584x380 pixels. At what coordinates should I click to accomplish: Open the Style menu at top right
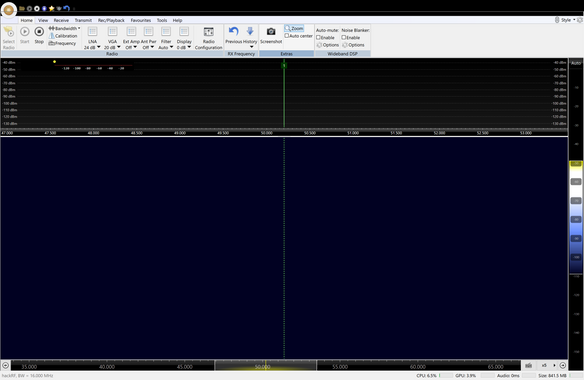tap(566, 20)
